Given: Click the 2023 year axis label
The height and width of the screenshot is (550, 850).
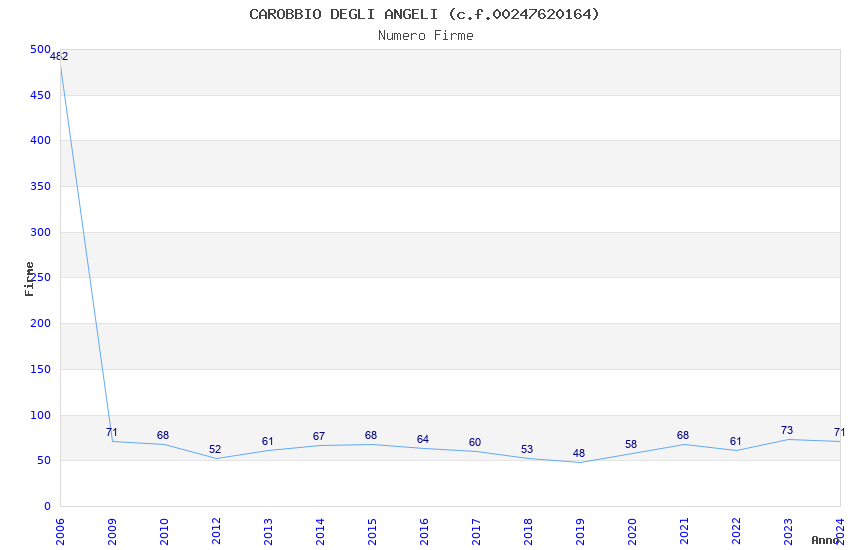Looking at the screenshot, I should [788, 532].
